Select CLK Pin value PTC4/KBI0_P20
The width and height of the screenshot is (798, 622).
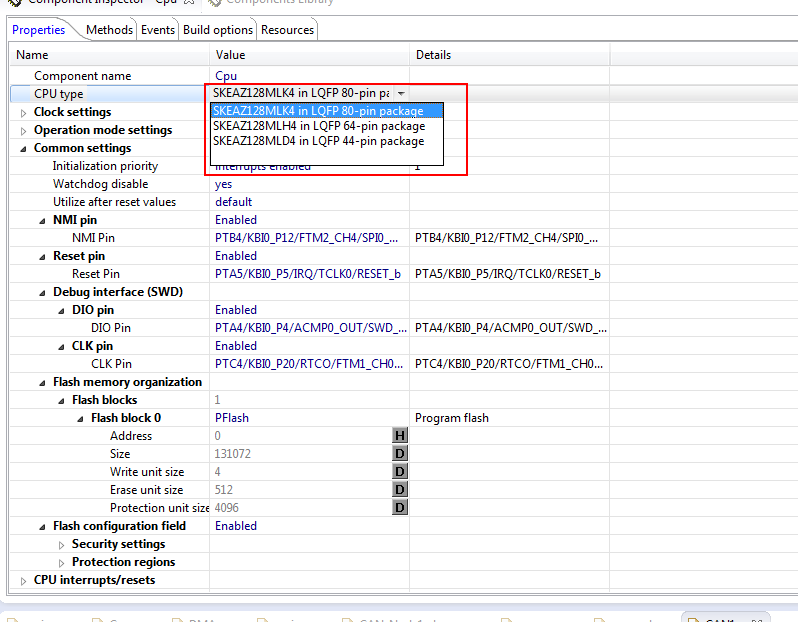click(x=309, y=364)
